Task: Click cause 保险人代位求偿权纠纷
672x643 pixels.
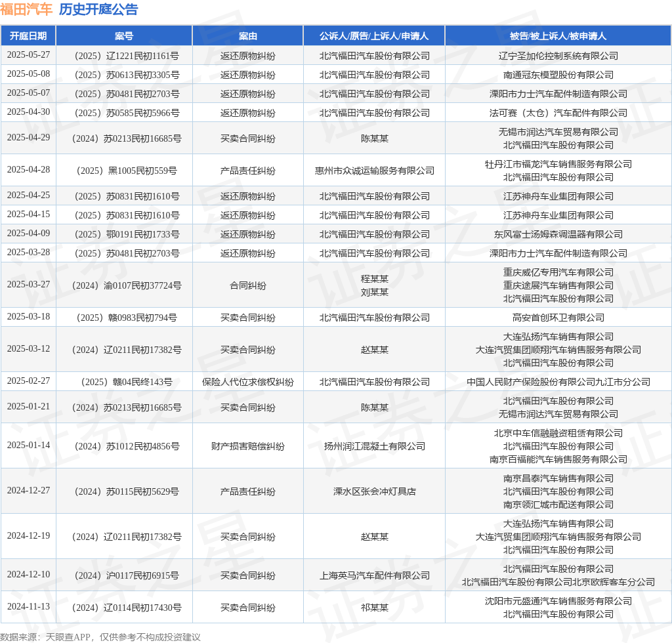Action: coord(247,382)
